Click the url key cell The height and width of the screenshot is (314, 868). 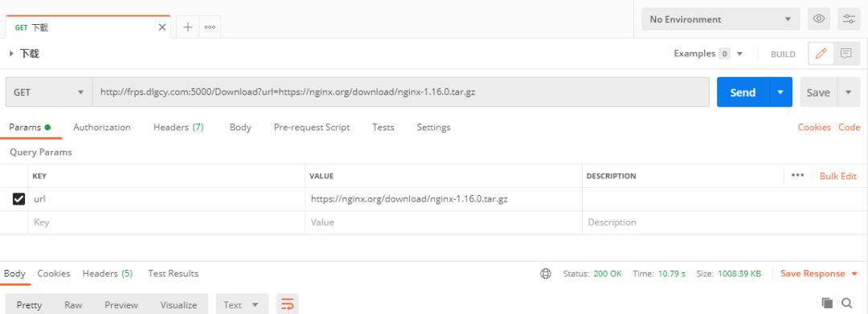pos(166,199)
